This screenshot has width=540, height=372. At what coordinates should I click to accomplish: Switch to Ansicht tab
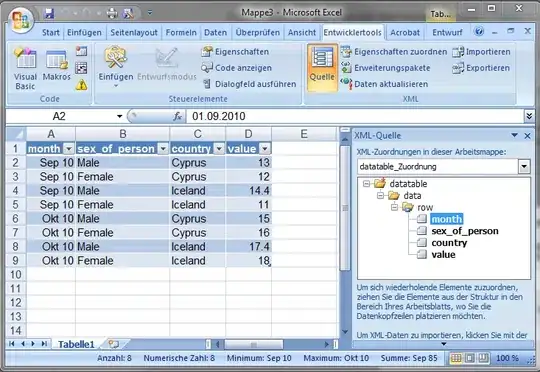[302, 32]
